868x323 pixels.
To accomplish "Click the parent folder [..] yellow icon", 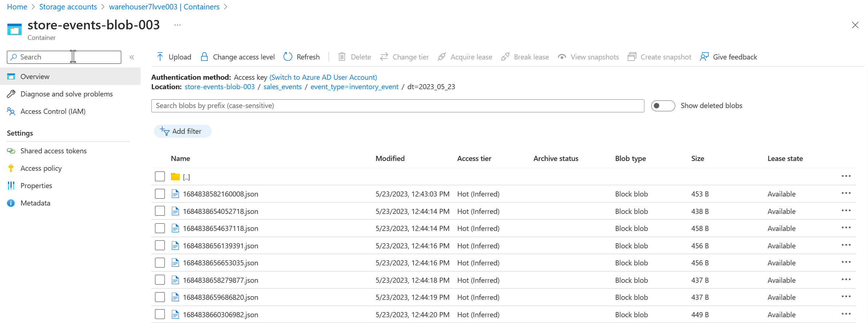I will [175, 177].
